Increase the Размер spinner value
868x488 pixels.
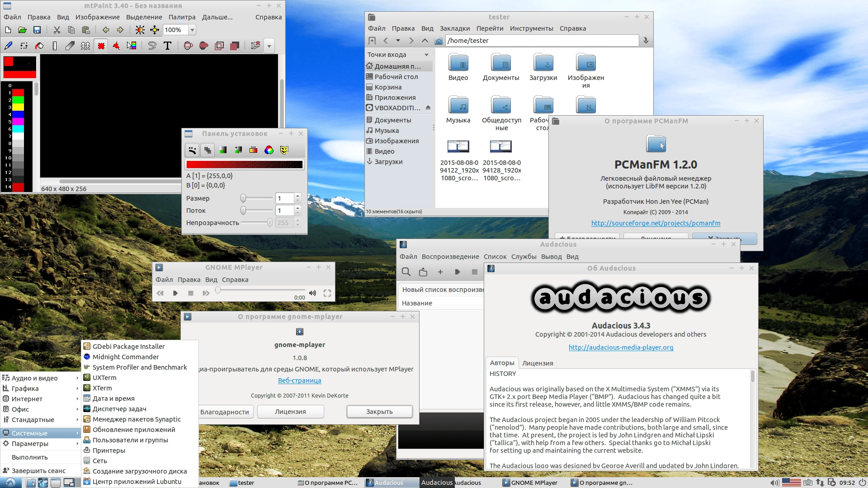[297, 196]
